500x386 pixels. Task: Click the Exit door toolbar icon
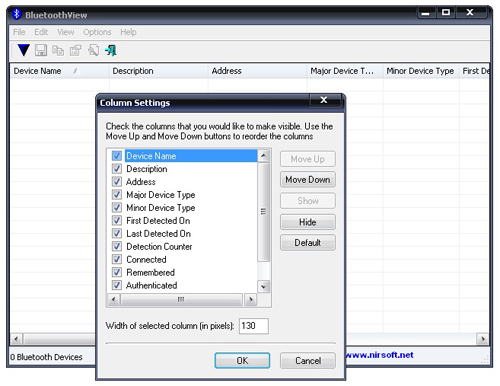coord(111,50)
